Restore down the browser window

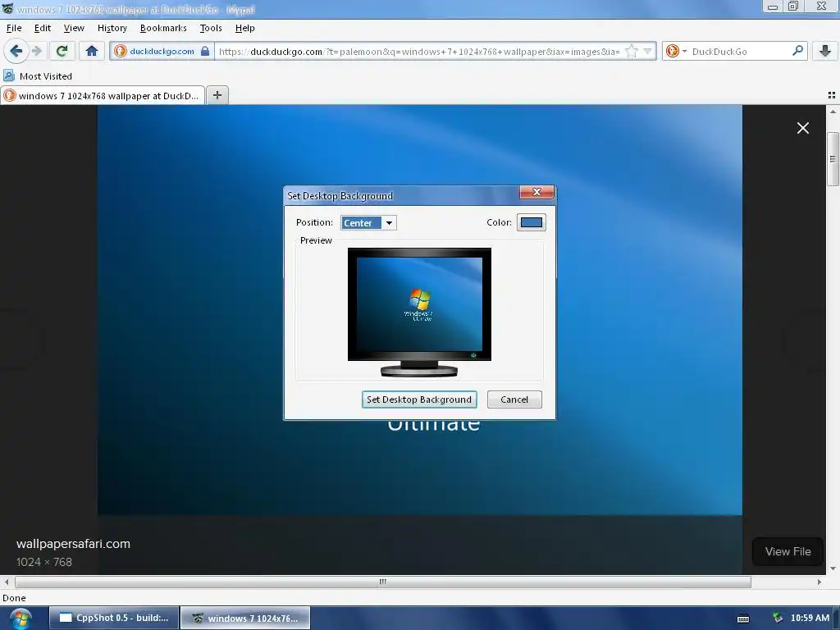click(793, 7)
